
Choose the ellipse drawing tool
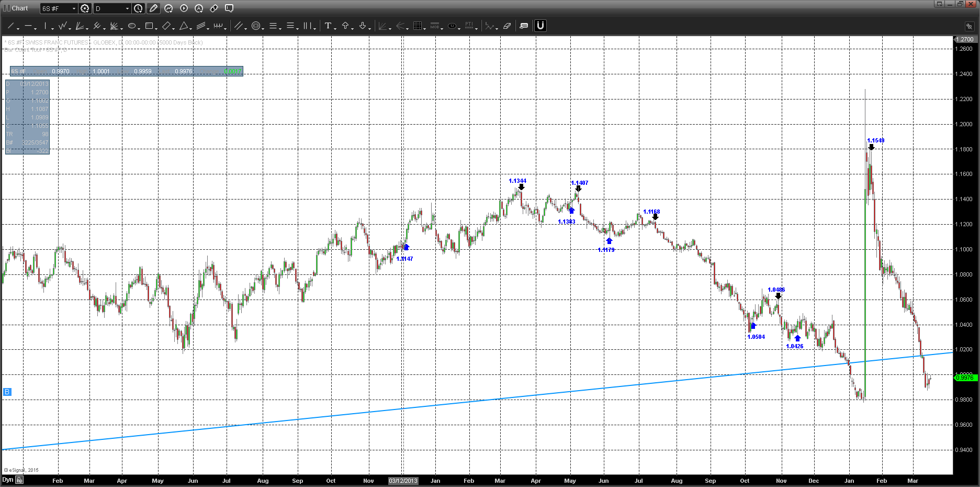[132, 26]
